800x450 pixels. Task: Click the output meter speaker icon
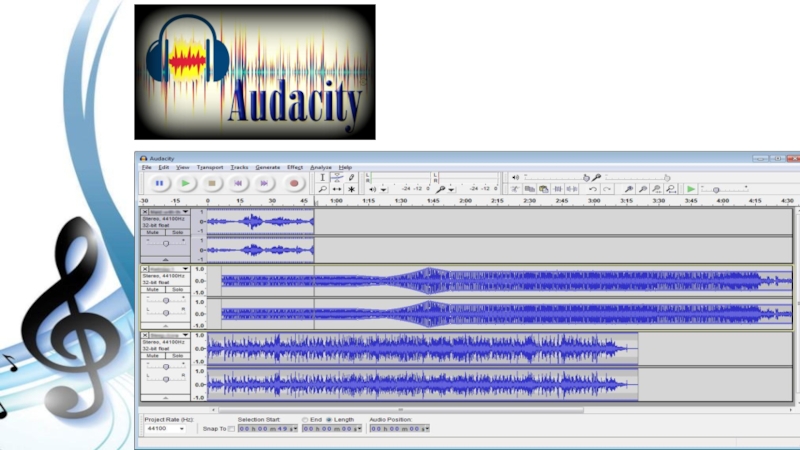(x=372, y=189)
